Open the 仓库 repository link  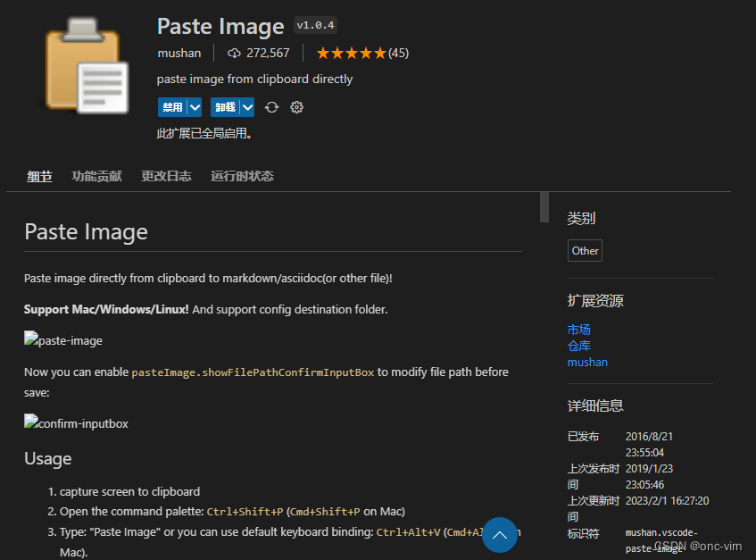[x=578, y=346]
